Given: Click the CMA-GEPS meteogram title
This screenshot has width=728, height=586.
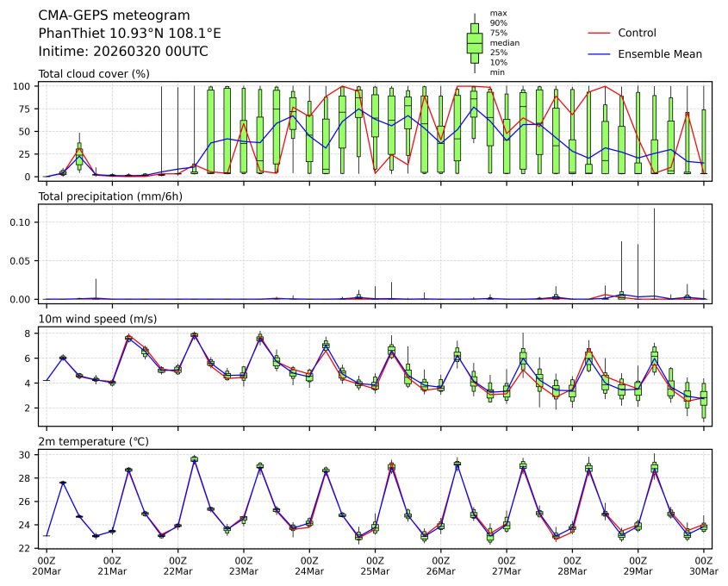Looking at the screenshot, I should tap(115, 16).
